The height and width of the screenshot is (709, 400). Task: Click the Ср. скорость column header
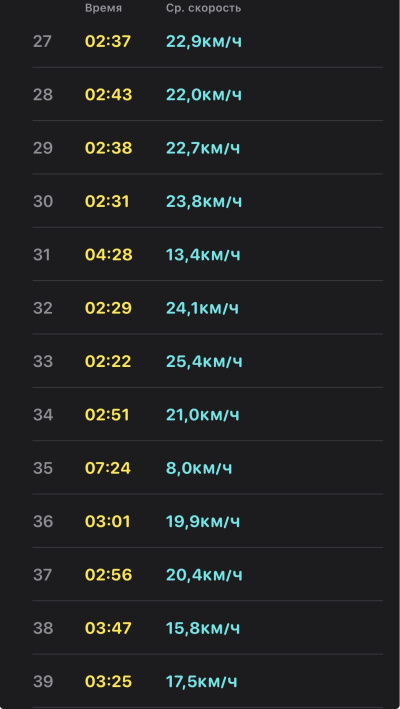tap(203, 8)
